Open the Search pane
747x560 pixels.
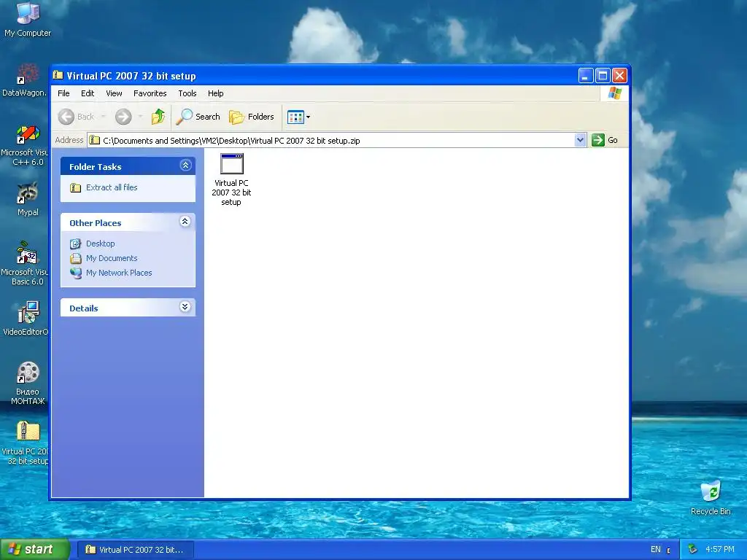pyautogui.click(x=198, y=117)
